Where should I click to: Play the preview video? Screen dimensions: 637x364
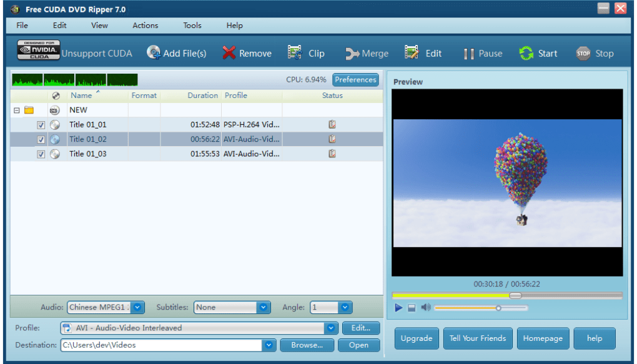coord(399,307)
